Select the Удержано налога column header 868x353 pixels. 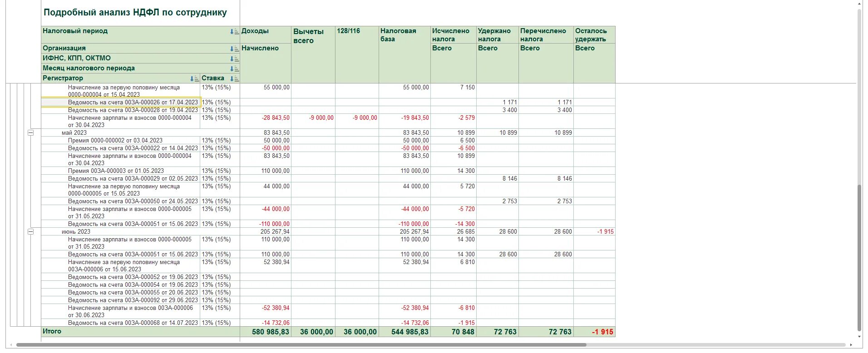498,35
